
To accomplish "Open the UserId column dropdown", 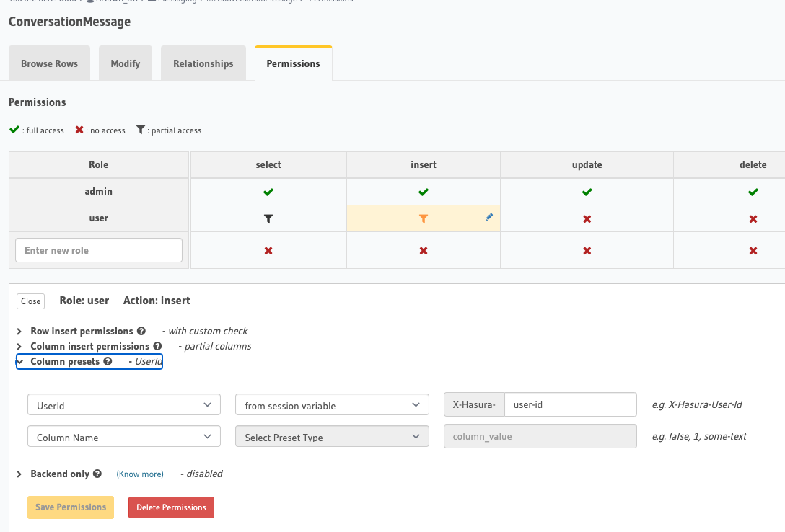I will pyautogui.click(x=123, y=404).
